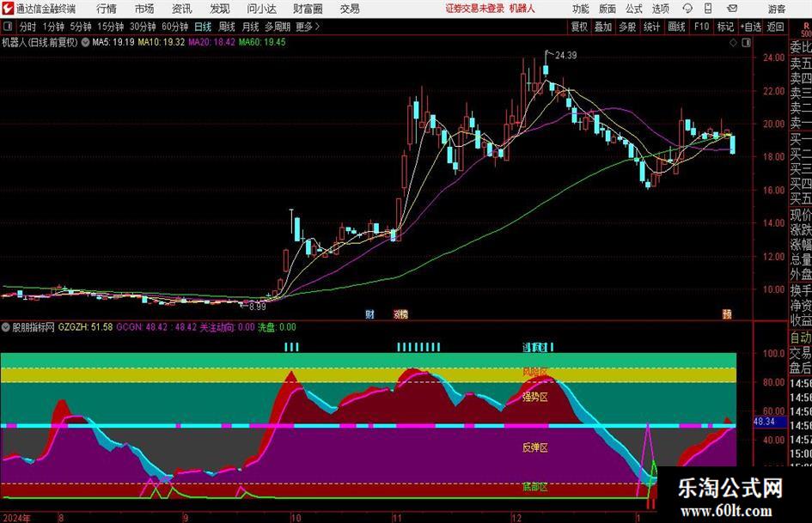
Task: Switch to the 15分钟 period tab
Action: (111, 27)
